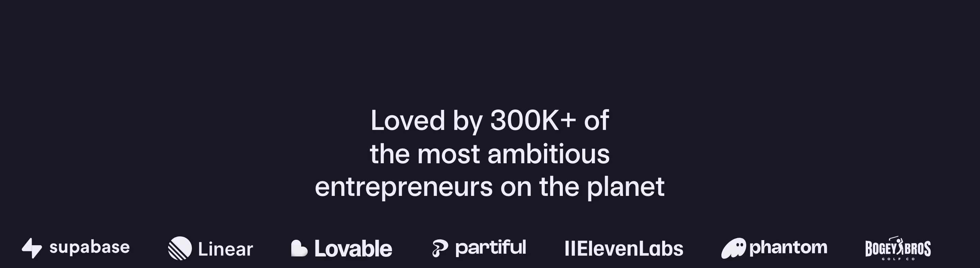This screenshot has height=268, width=980.
Task: Click the 300K+ figure in the heading
Action: 533,120
